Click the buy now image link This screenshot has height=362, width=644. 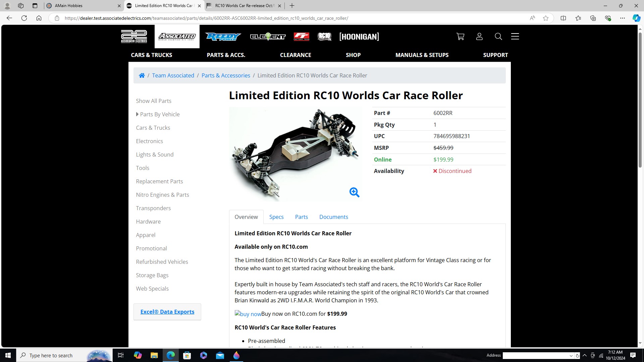pos(248,314)
